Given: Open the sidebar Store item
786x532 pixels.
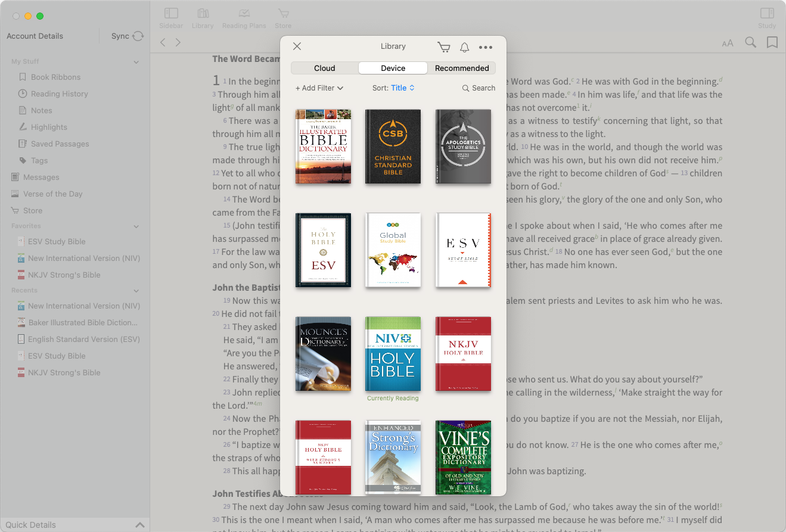Looking at the screenshot, I should point(33,210).
